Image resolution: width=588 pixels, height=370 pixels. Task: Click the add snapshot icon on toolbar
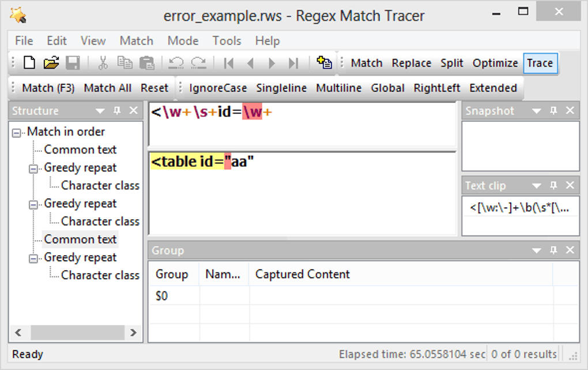tap(324, 63)
